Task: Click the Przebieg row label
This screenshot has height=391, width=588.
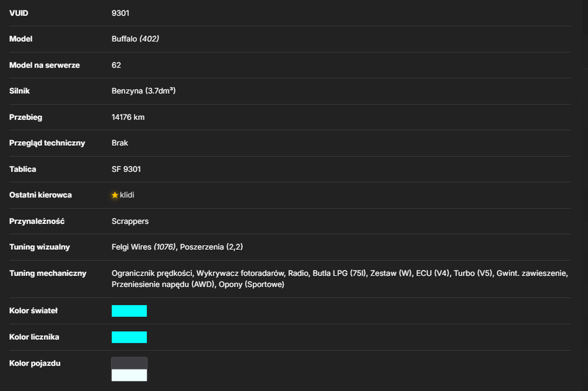Action: [x=26, y=118]
